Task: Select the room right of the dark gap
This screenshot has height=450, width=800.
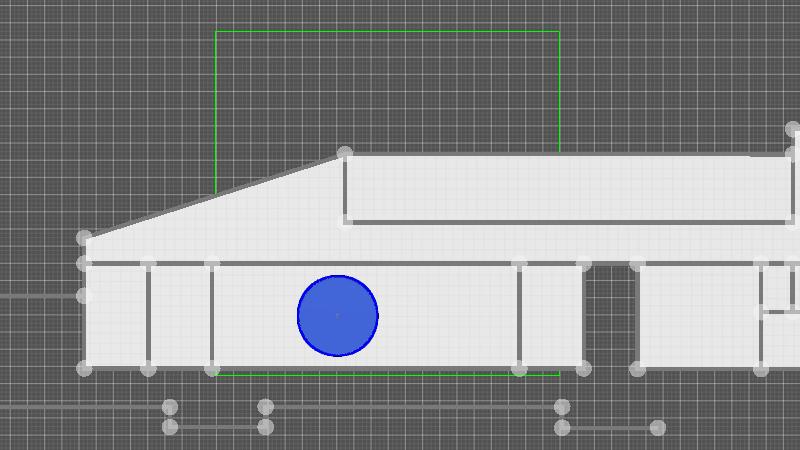Action: 697,316
